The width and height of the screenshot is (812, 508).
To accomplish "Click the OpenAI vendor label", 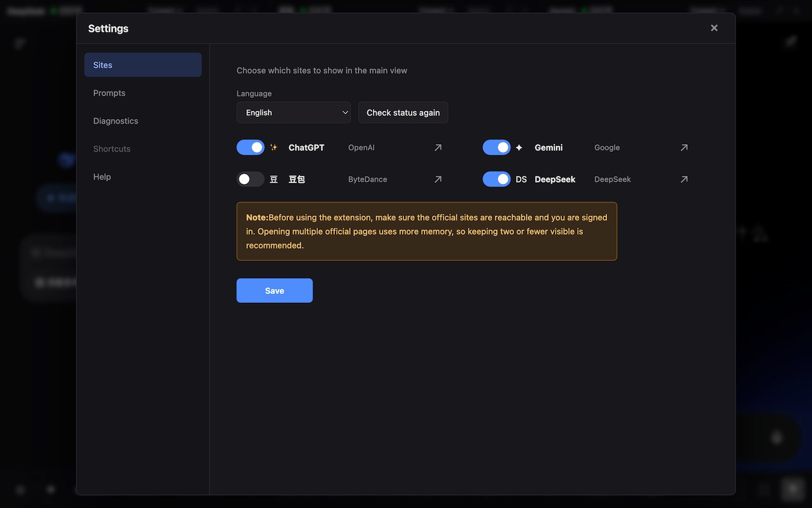I will [x=362, y=147].
